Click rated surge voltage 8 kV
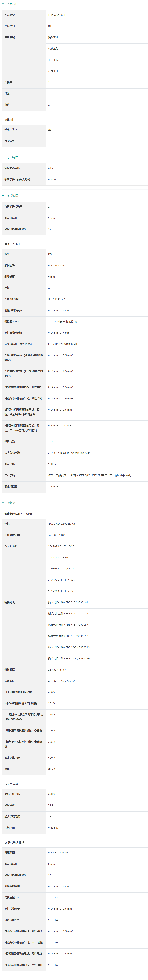Screen dimensions: 148x980 click(x=51, y=168)
